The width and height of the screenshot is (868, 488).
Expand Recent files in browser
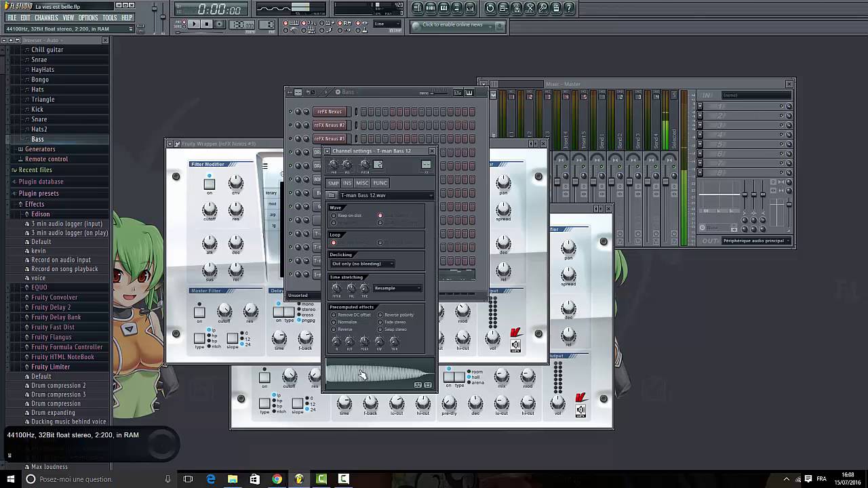click(35, 170)
